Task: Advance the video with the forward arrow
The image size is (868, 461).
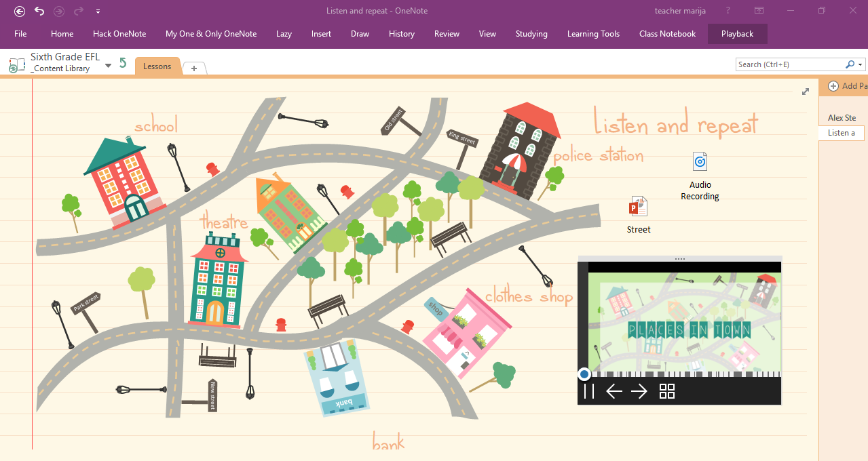Action: tap(639, 391)
